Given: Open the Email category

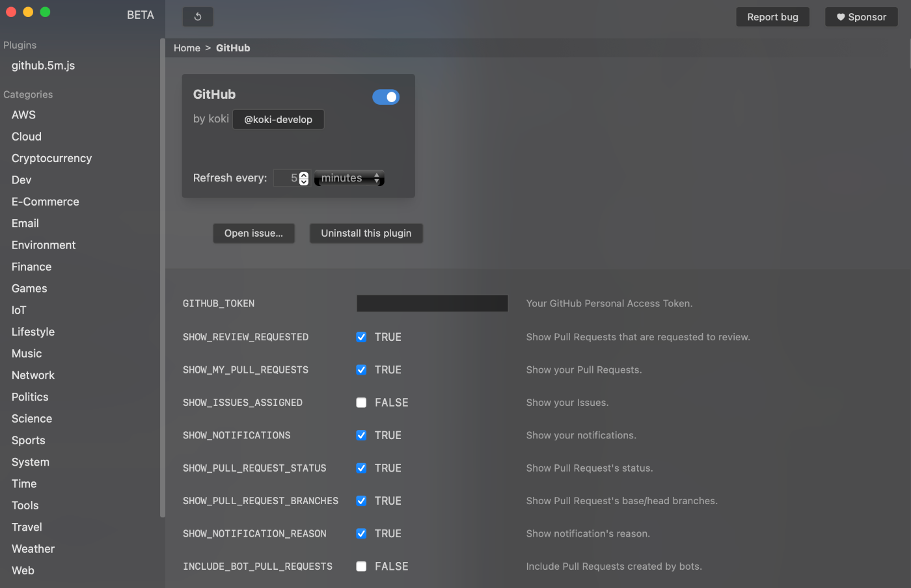Looking at the screenshot, I should (x=25, y=223).
